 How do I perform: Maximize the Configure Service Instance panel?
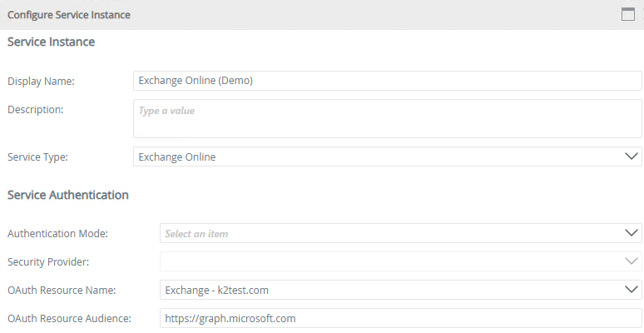click(x=628, y=14)
